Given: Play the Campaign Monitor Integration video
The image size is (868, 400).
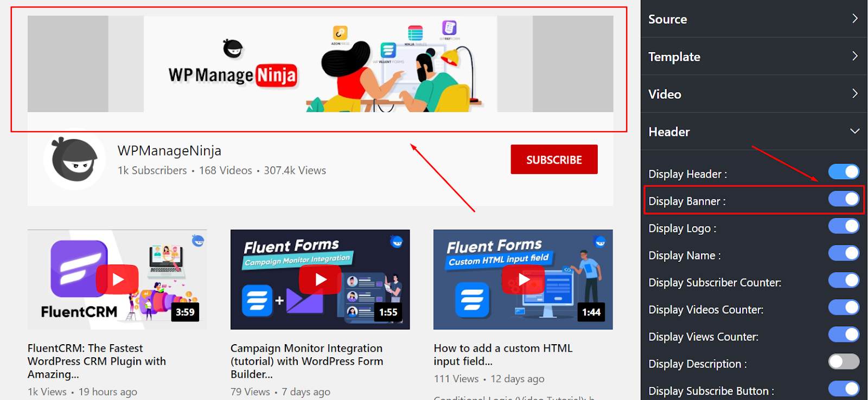Looking at the screenshot, I should click(320, 279).
